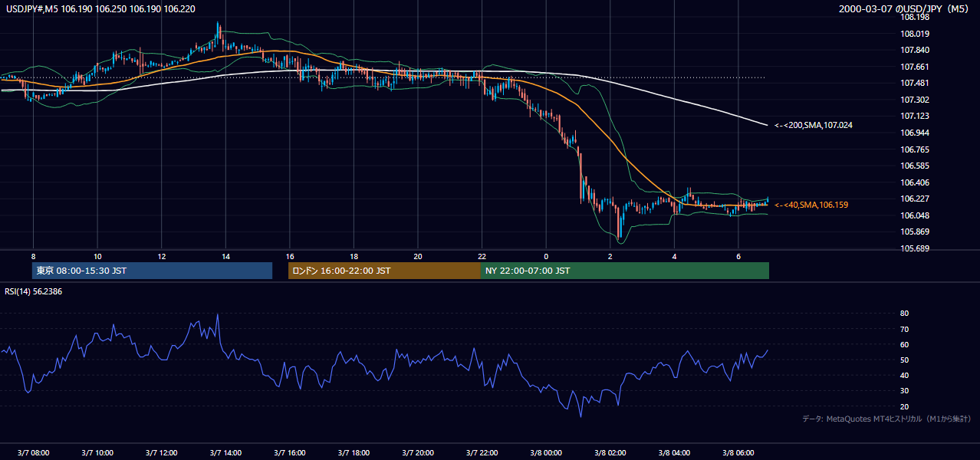Click the 3/7 22:00 date label
The width and height of the screenshot is (980, 460).
pos(482,453)
